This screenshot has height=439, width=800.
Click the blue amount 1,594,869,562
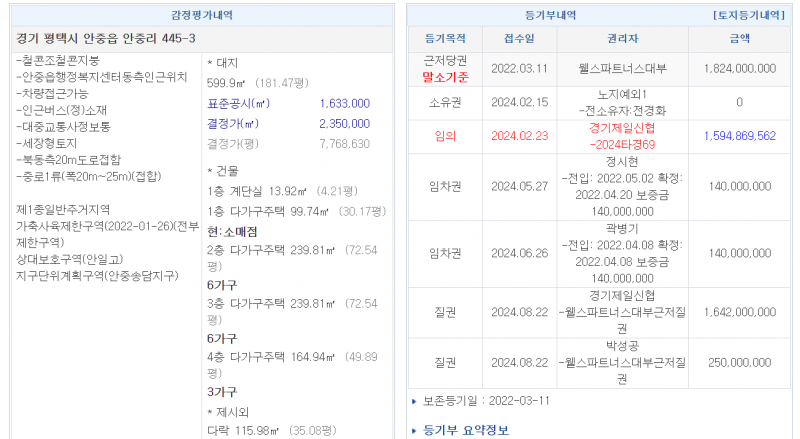pyautogui.click(x=739, y=136)
